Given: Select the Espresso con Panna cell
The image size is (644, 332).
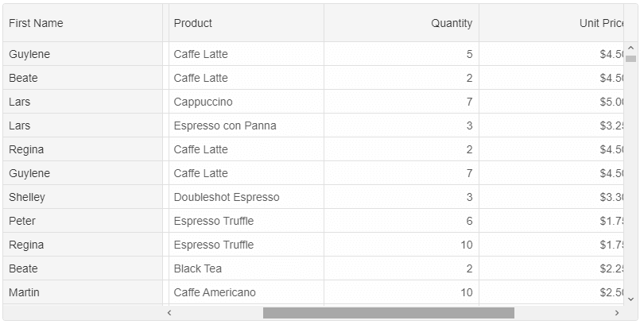Looking at the screenshot, I should coord(246,125).
